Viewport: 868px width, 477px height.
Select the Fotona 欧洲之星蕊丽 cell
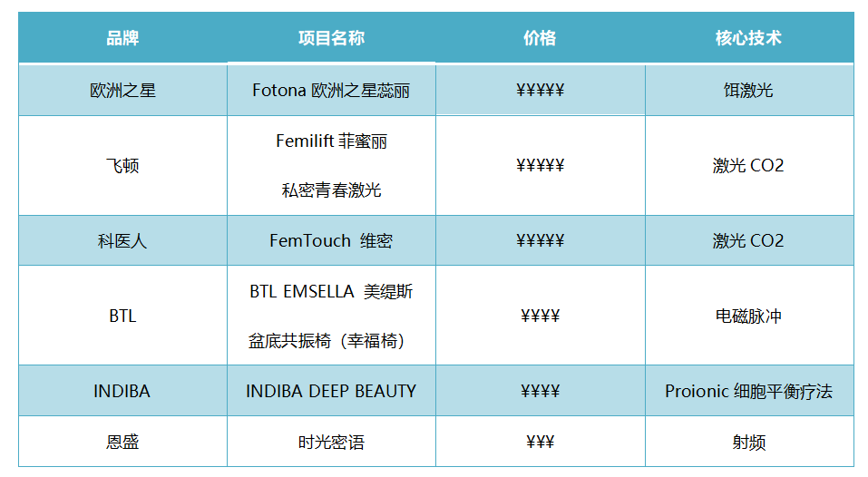[x=332, y=90]
